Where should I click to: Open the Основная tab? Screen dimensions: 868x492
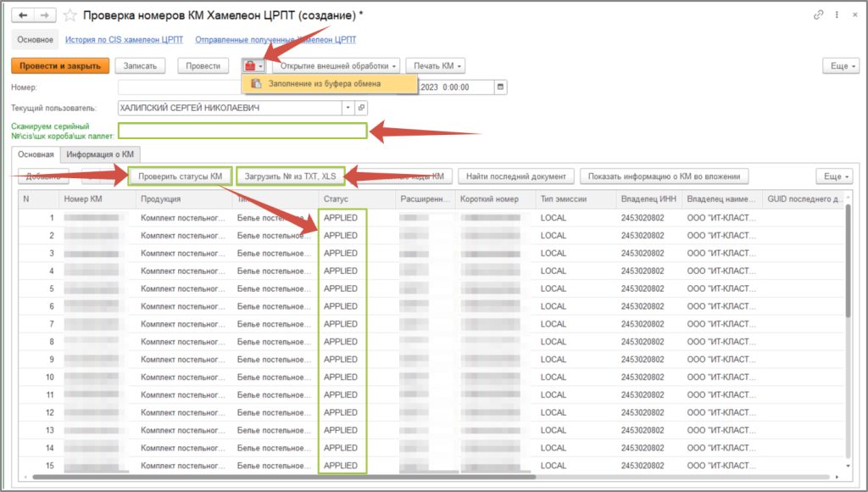(36, 154)
